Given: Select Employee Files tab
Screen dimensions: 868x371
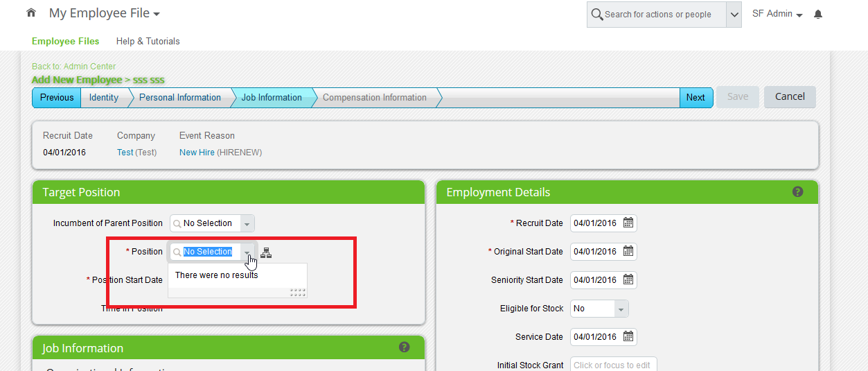Looking at the screenshot, I should (x=66, y=41).
